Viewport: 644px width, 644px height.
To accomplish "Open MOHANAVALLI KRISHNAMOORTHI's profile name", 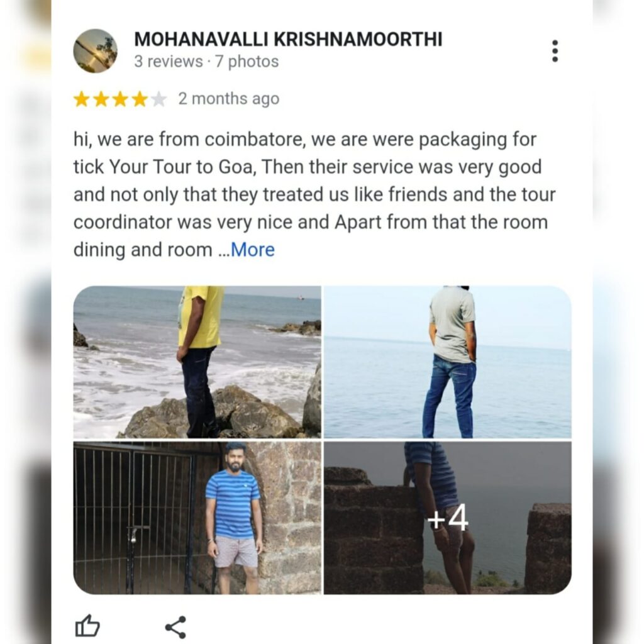I will (x=288, y=40).
